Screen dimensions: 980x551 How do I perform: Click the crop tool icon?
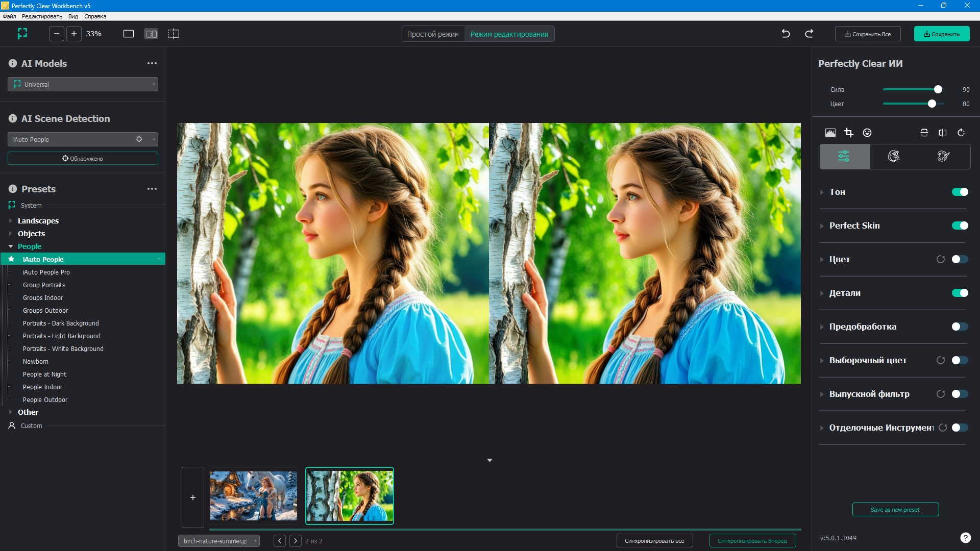849,133
